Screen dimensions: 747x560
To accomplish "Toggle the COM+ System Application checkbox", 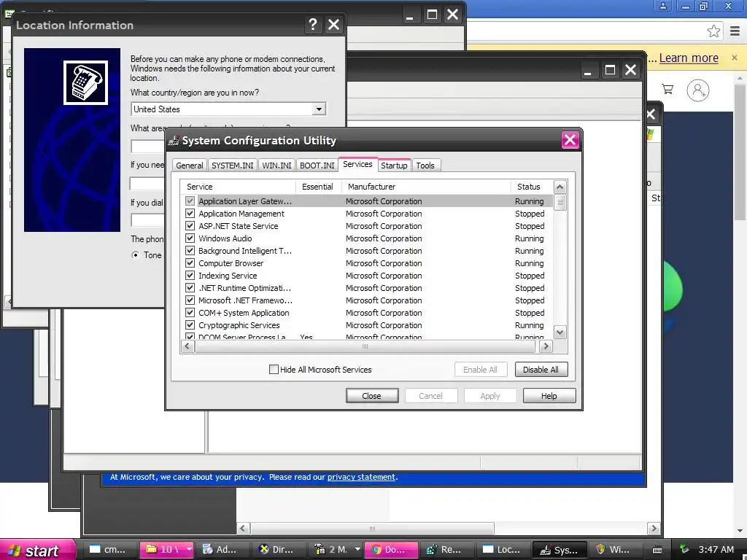I will (190, 312).
